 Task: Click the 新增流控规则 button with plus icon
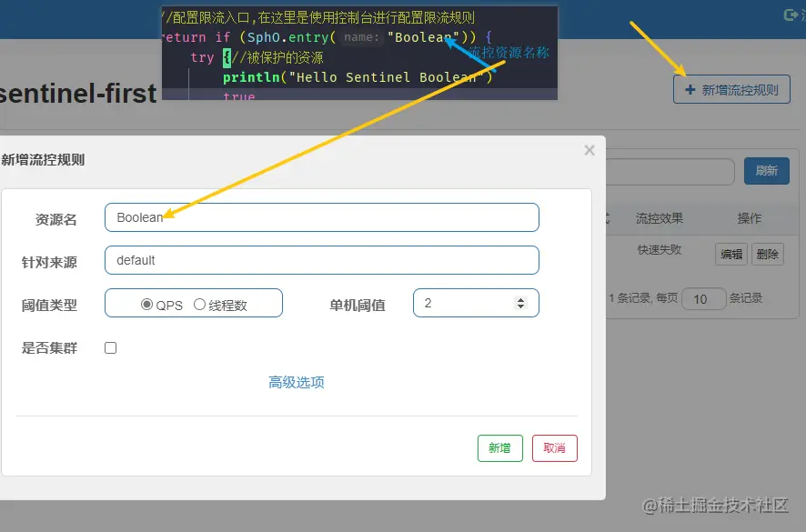point(731,89)
